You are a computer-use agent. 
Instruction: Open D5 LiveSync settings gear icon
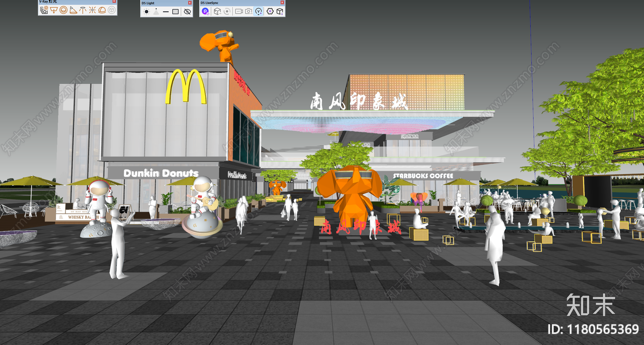point(270,11)
